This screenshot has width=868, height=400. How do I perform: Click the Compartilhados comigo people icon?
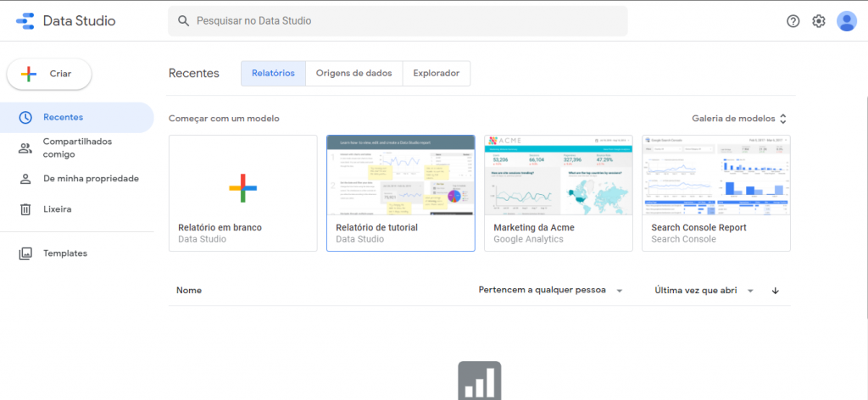[x=25, y=148]
